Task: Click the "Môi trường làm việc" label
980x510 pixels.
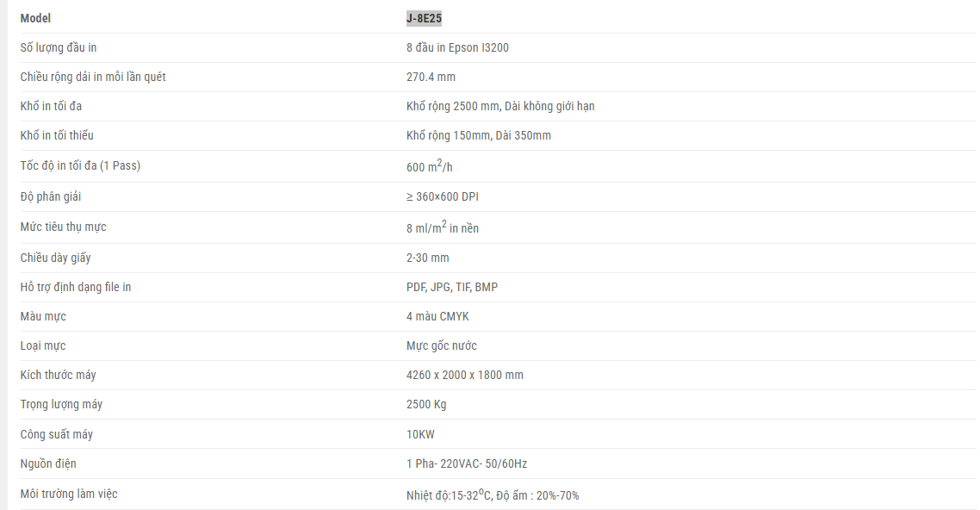Action: (69, 494)
